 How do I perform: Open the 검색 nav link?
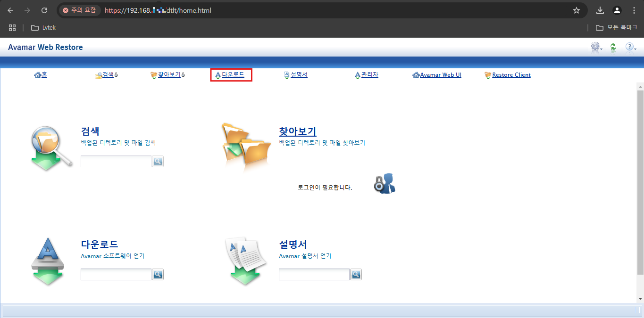[108, 75]
